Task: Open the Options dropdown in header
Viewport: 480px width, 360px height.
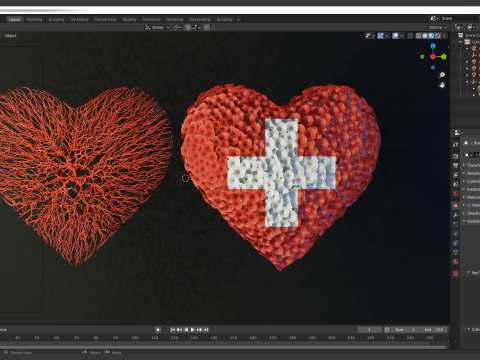Action: (x=438, y=27)
